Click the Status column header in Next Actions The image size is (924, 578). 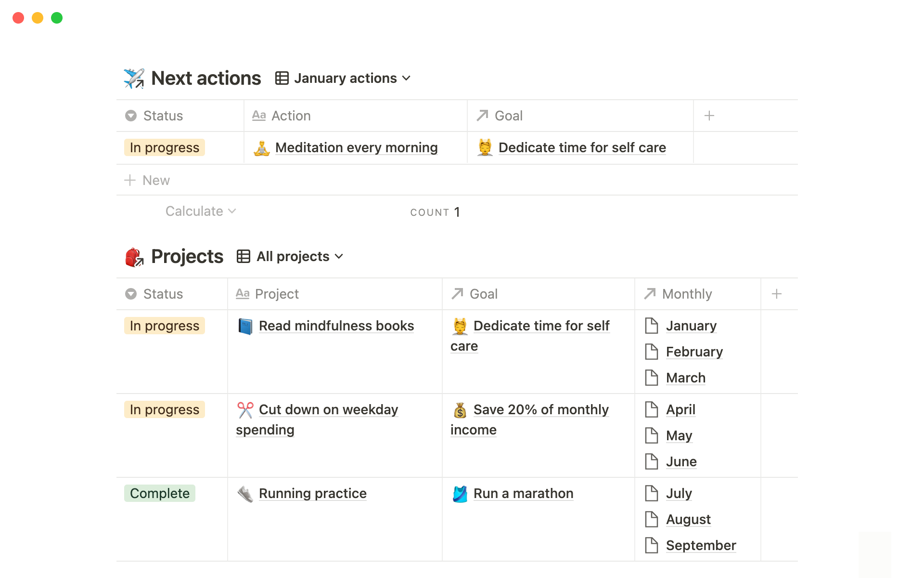pyautogui.click(x=163, y=115)
